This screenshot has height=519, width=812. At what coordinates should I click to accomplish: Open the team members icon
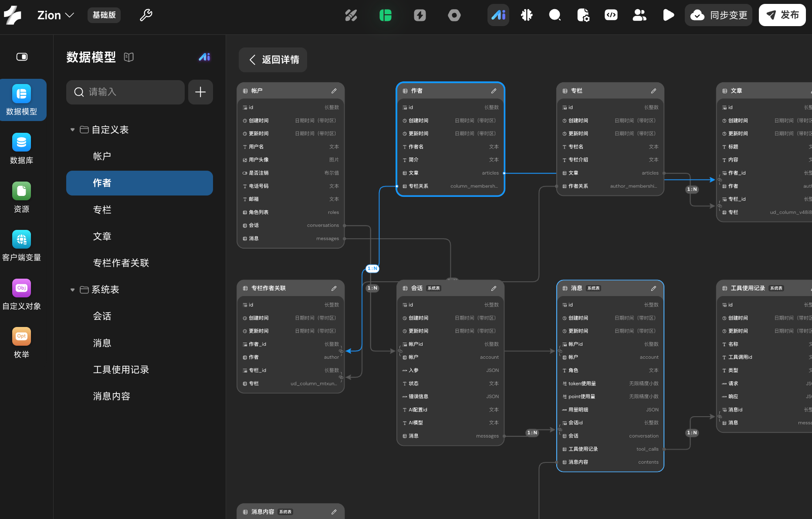pos(639,15)
